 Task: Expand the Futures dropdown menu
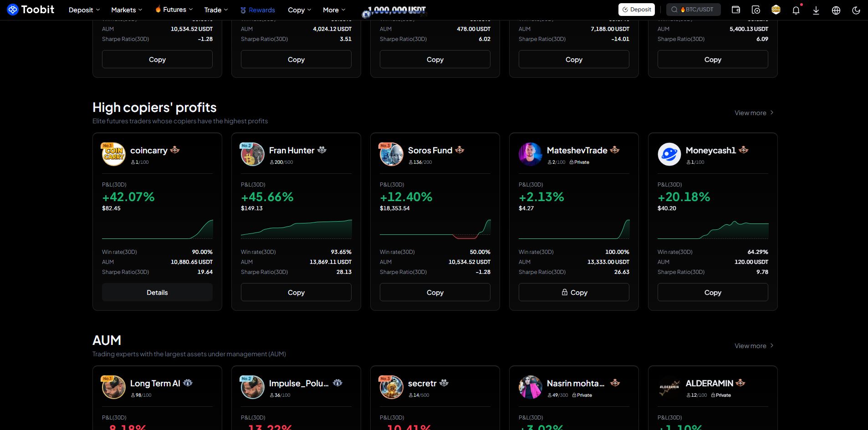click(x=174, y=10)
